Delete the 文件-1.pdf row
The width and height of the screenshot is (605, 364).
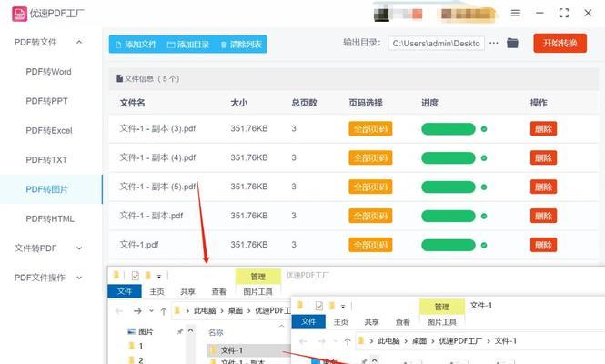543,245
